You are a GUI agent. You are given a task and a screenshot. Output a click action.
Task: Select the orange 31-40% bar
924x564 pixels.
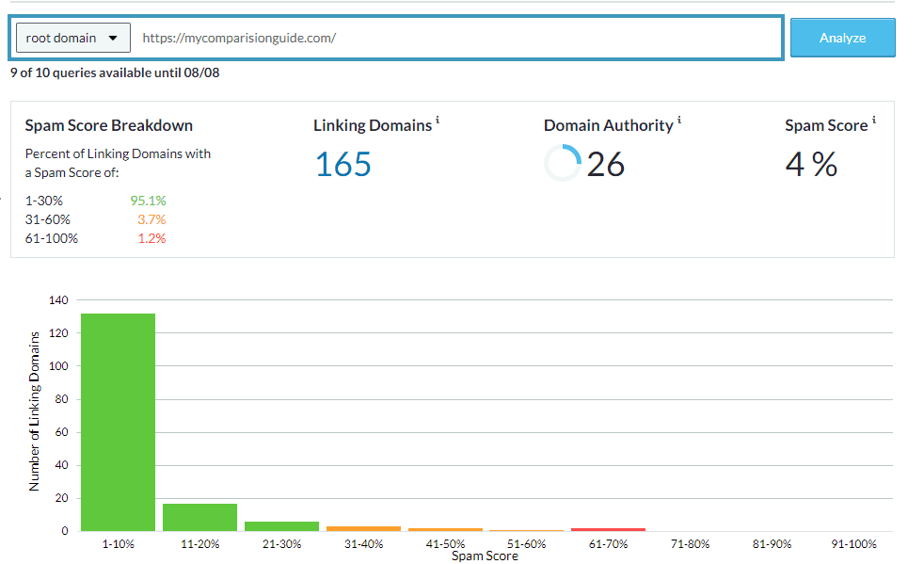pyautogui.click(x=363, y=528)
